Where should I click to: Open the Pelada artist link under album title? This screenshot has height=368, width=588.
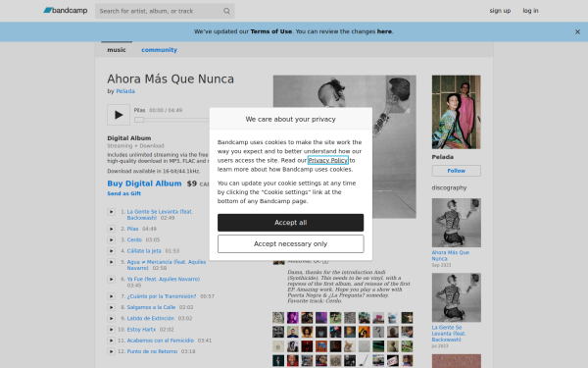(x=125, y=91)
